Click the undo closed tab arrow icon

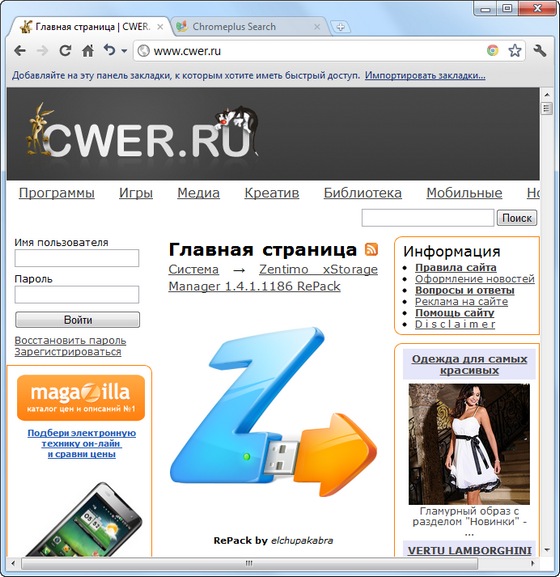click(109, 50)
